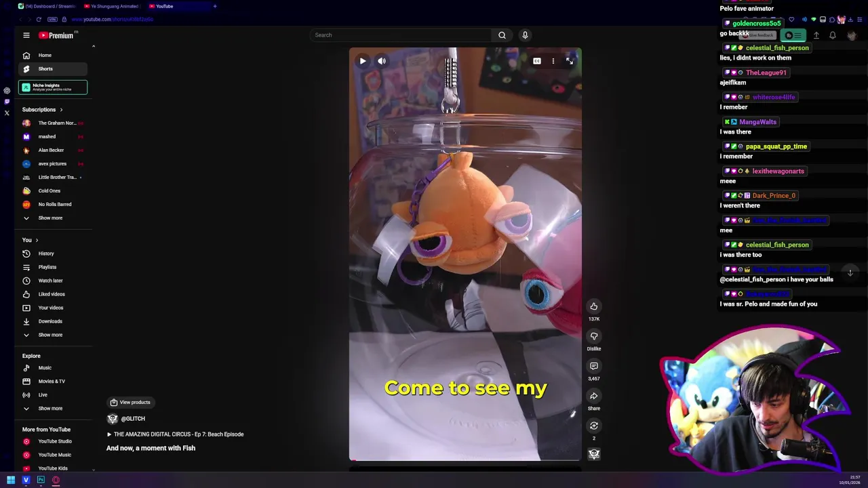This screenshot has width=868, height=488.
Task: Open The Graham Norton subscription channel
Action: click(x=53, y=123)
